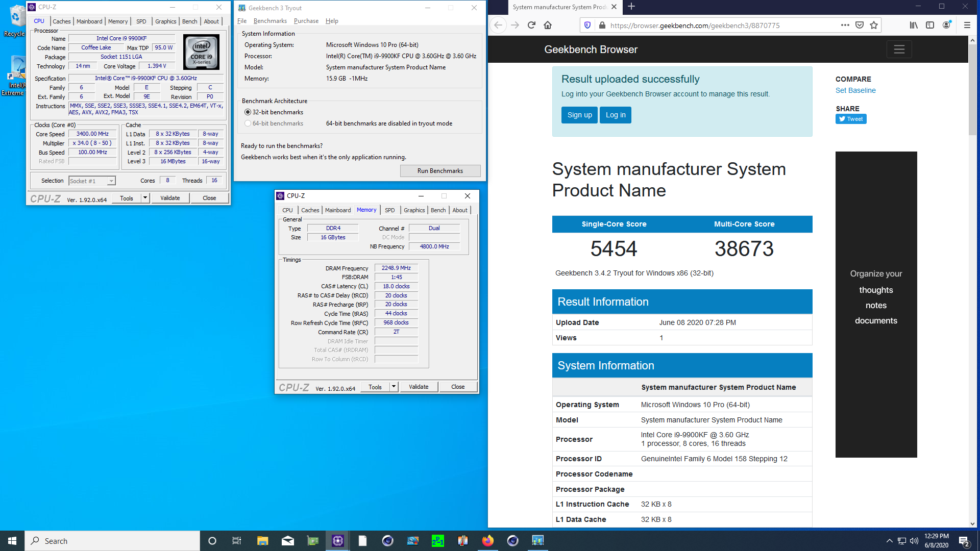Expand Tools dropdown arrow in Memory window

coord(394,387)
